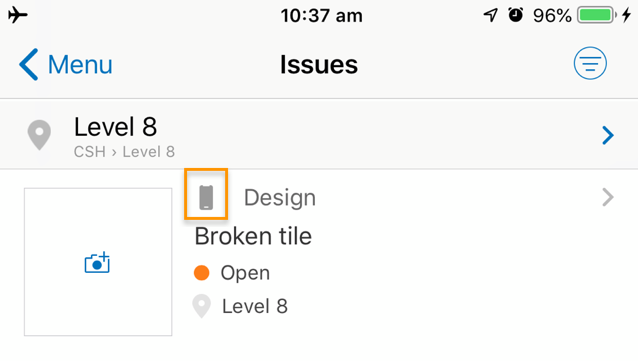638x361 pixels.
Task: Tap the alarm clock status icon
Action: [516, 15]
